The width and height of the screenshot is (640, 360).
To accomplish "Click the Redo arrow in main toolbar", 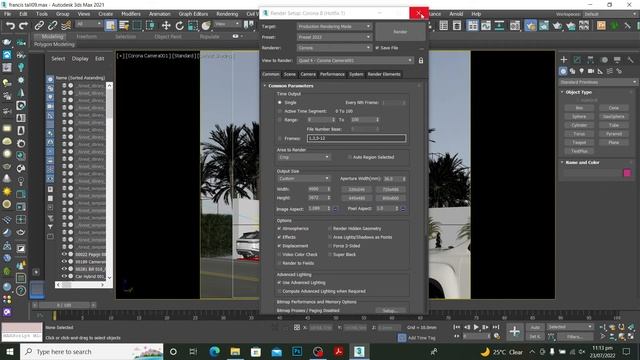I will tap(24, 26).
